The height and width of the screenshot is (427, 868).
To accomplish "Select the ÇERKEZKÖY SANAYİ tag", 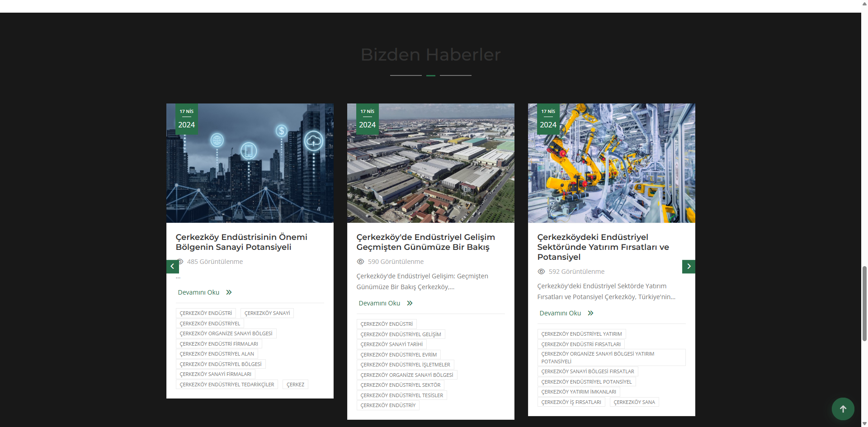I will coord(267,313).
